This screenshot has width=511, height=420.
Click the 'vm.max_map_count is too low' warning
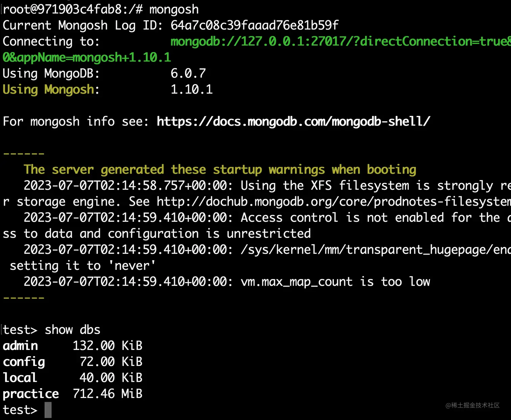(x=335, y=282)
